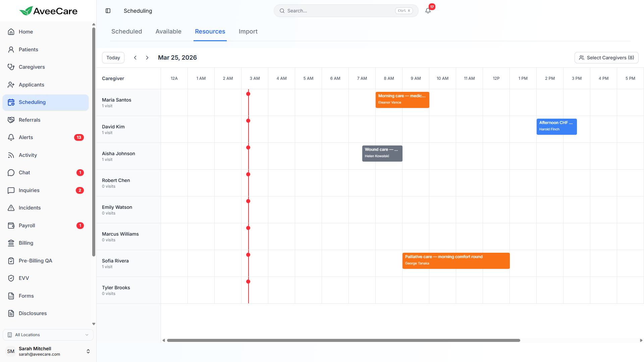Open the Payroll section with 1 badge
Viewport: 644px width, 362px height.
(27, 225)
